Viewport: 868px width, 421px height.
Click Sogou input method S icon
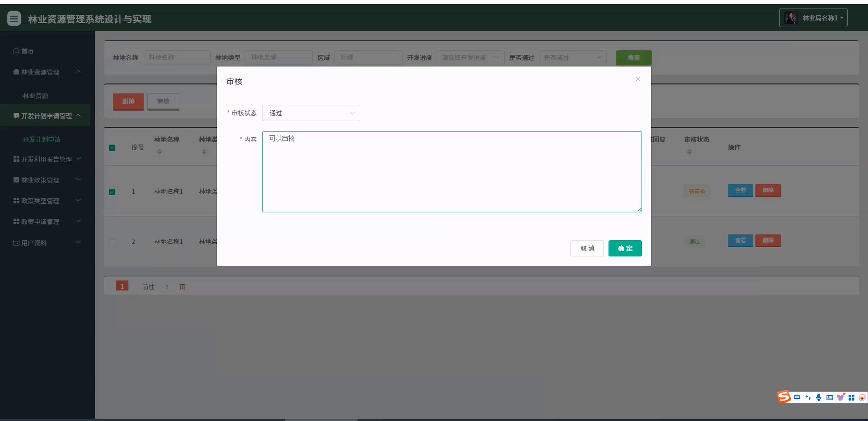[784, 397]
